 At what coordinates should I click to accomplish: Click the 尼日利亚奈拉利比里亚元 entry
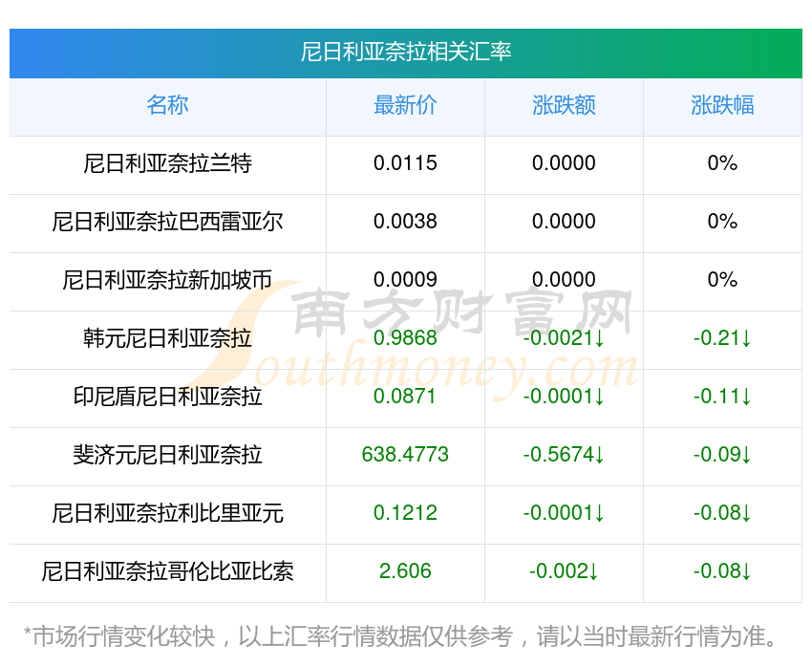[167, 513]
